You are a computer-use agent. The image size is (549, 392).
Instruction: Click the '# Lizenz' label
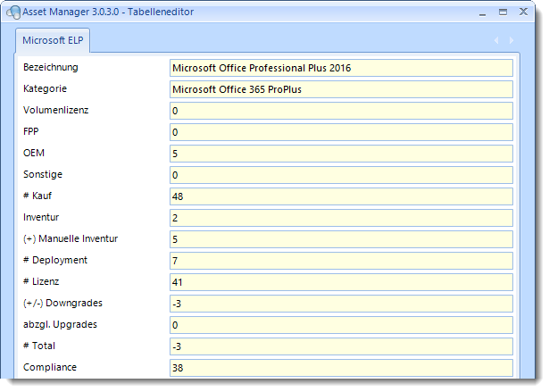tap(41, 281)
